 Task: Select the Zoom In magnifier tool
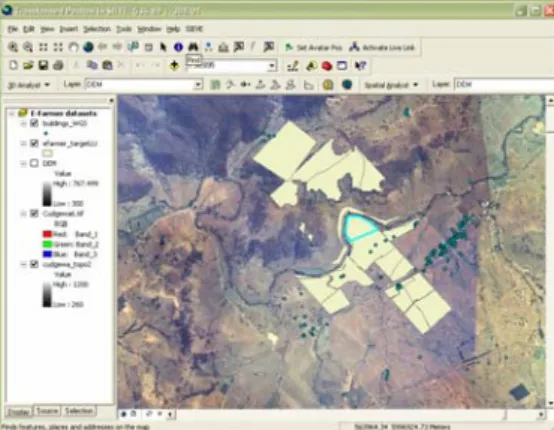[x=13, y=47]
